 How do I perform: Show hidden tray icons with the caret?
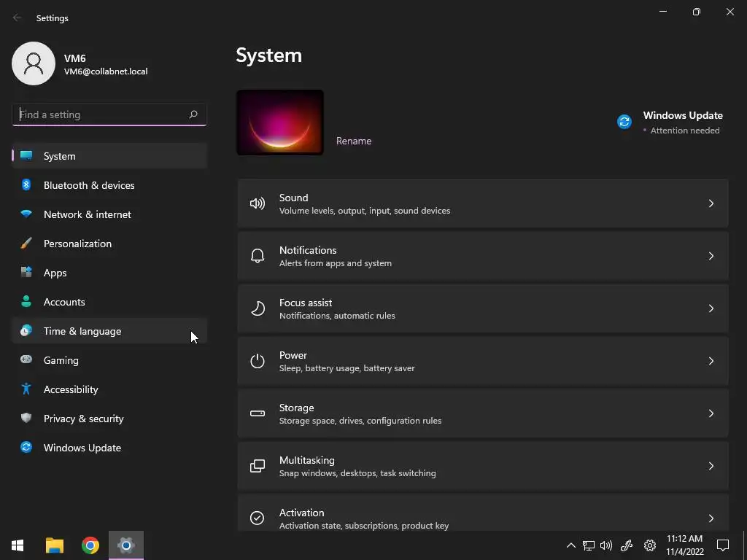pyautogui.click(x=570, y=545)
